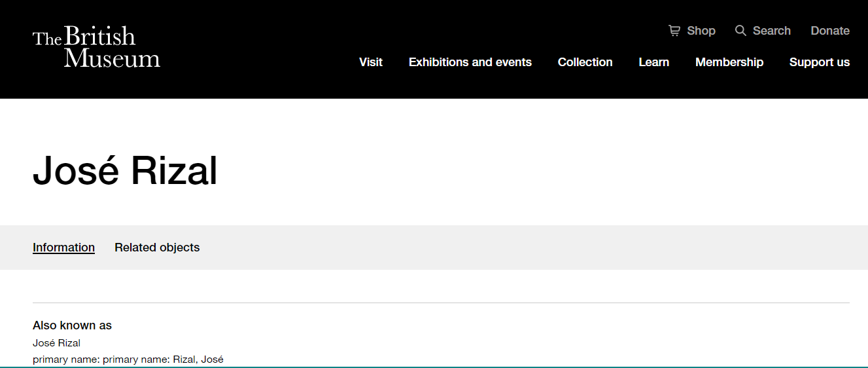Select Membership in the navigation

[729, 62]
